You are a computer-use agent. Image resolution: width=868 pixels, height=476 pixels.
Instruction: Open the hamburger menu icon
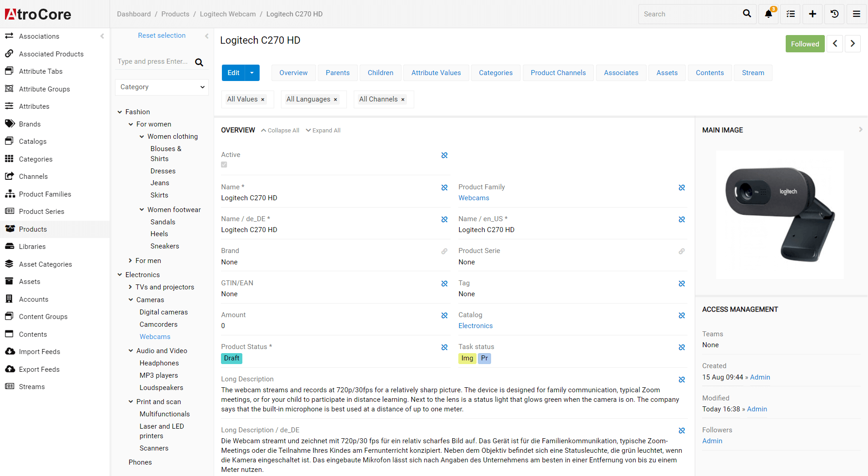857,14
